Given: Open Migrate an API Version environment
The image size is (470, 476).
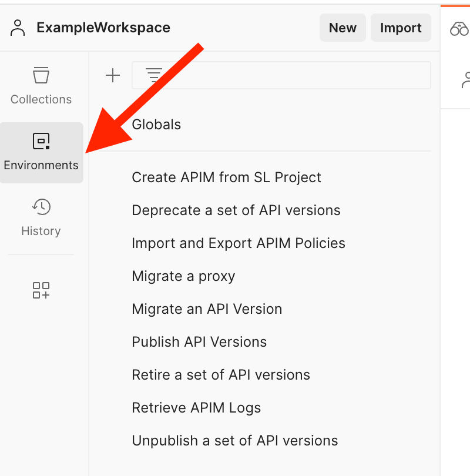Looking at the screenshot, I should pos(207,309).
